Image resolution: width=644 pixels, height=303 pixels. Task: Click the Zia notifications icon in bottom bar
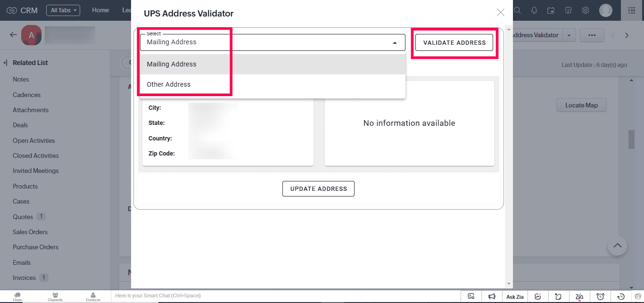[579, 296]
